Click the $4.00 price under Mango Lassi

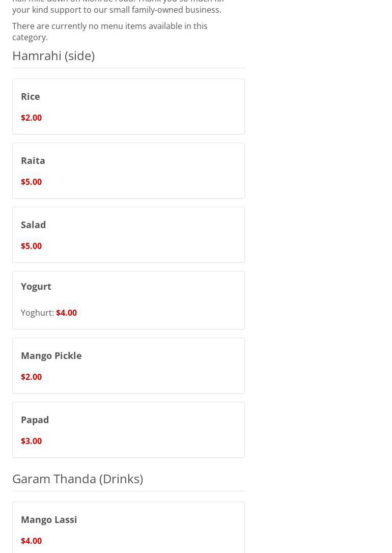[32, 541]
